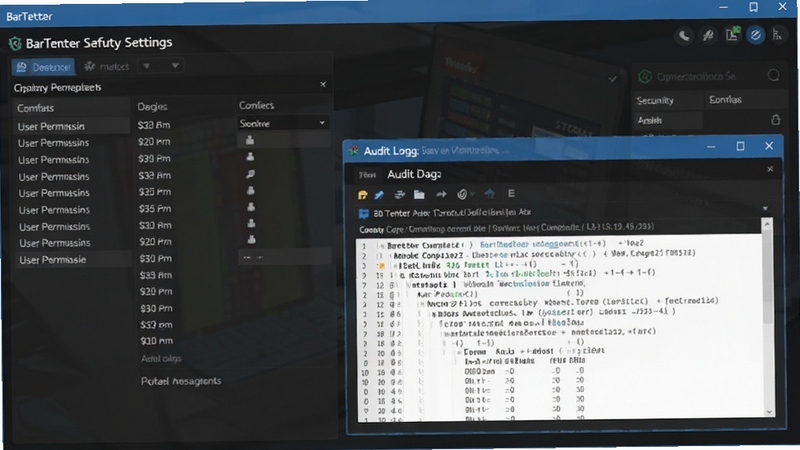Image resolution: width=800 pixels, height=450 pixels.
Task: Click the orange marker on Audit log line 3
Action: [x=381, y=266]
